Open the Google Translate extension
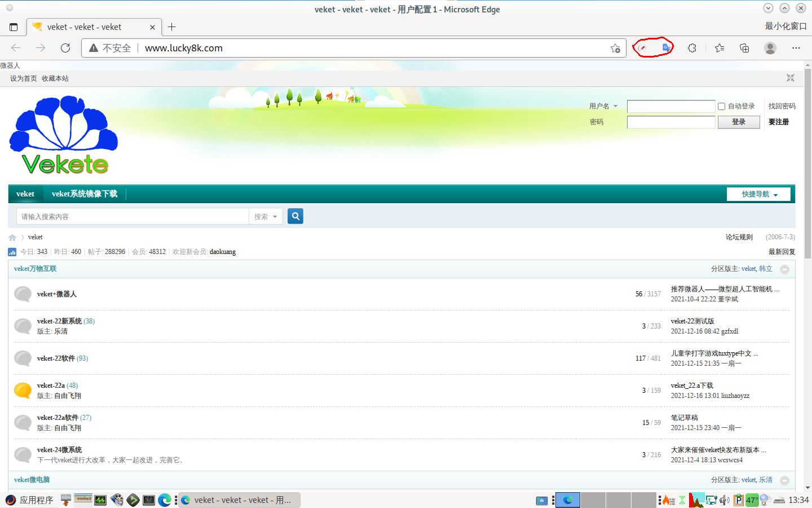This screenshot has height=508, width=812. pos(667,48)
